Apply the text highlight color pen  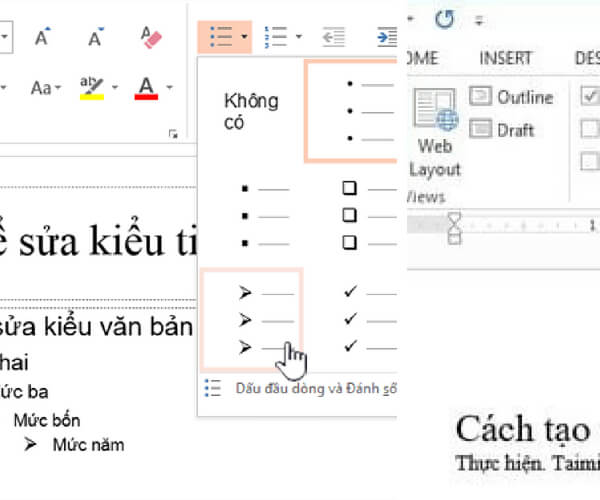point(92,88)
